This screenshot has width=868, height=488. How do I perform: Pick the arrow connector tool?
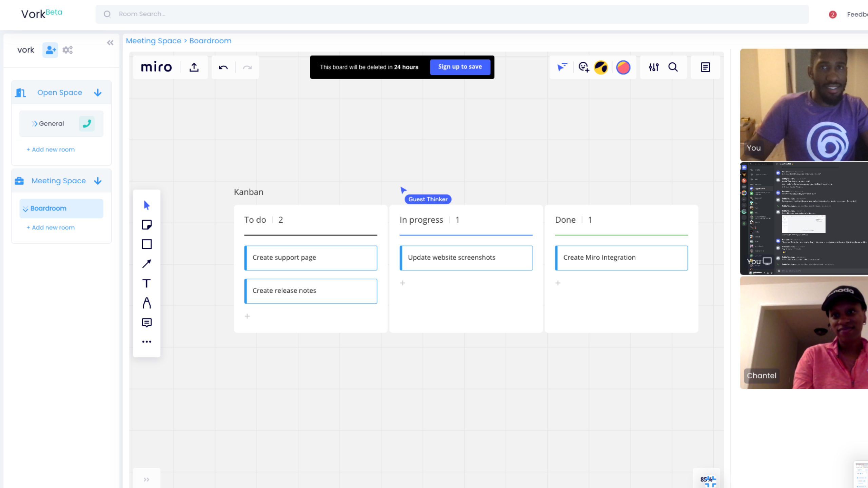[146, 264]
